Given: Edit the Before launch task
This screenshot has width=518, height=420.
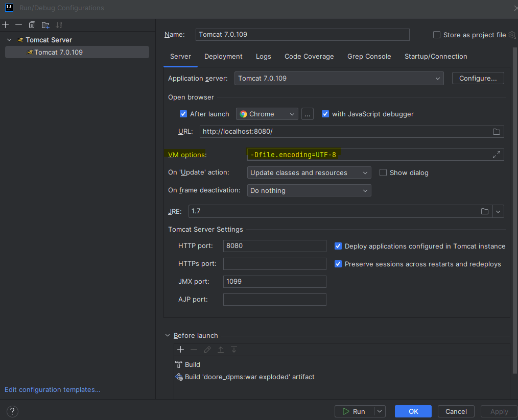Looking at the screenshot, I should (207, 350).
